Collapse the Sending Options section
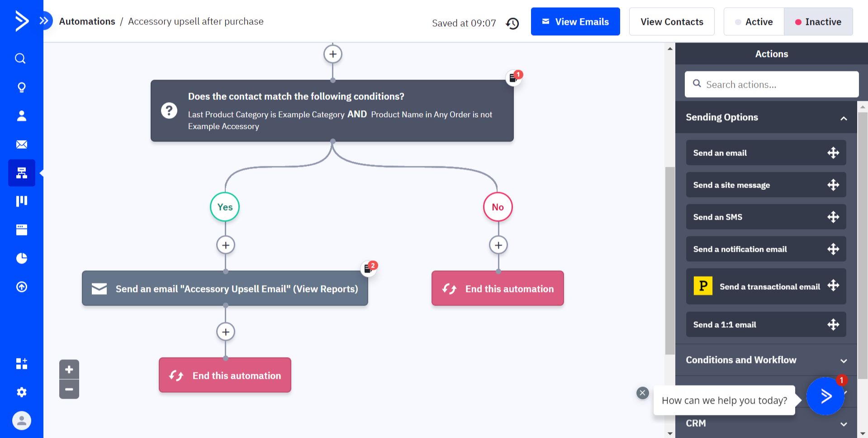The width and height of the screenshot is (868, 438). point(843,118)
